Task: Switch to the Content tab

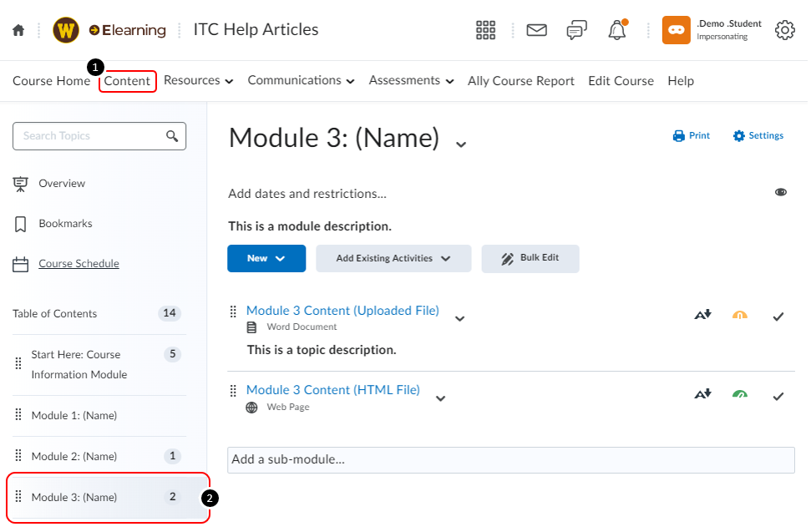Action: (x=127, y=81)
